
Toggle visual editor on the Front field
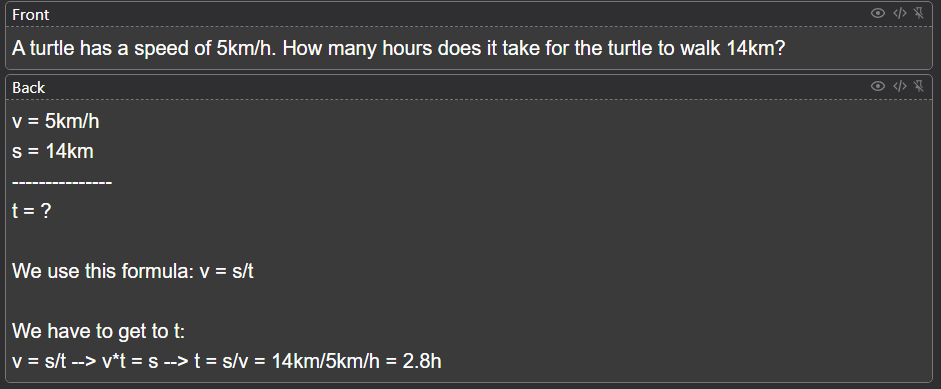877,13
